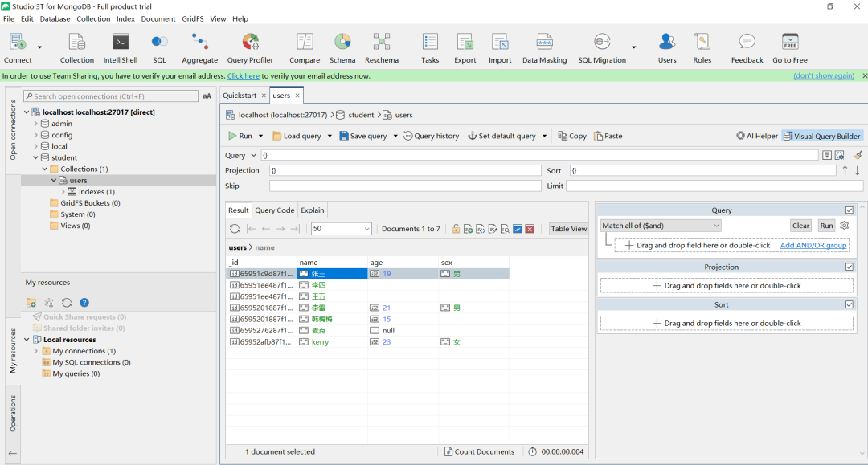
Task: Click the Skip input field
Action: tap(405, 186)
